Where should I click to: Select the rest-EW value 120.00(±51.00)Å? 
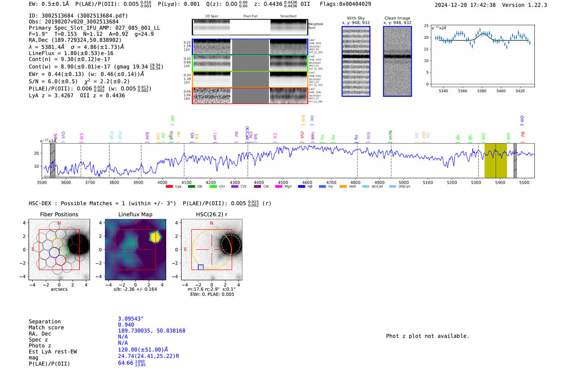pos(143,350)
